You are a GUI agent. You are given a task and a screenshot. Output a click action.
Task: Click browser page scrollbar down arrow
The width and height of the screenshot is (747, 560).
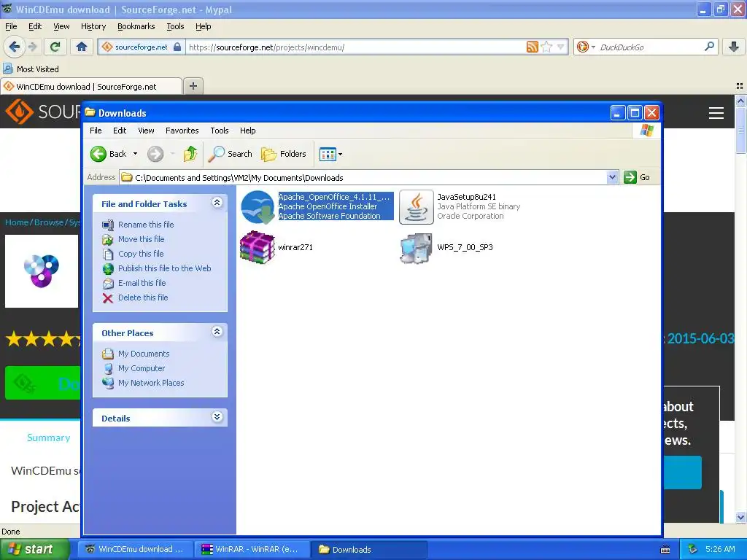(x=740, y=517)
